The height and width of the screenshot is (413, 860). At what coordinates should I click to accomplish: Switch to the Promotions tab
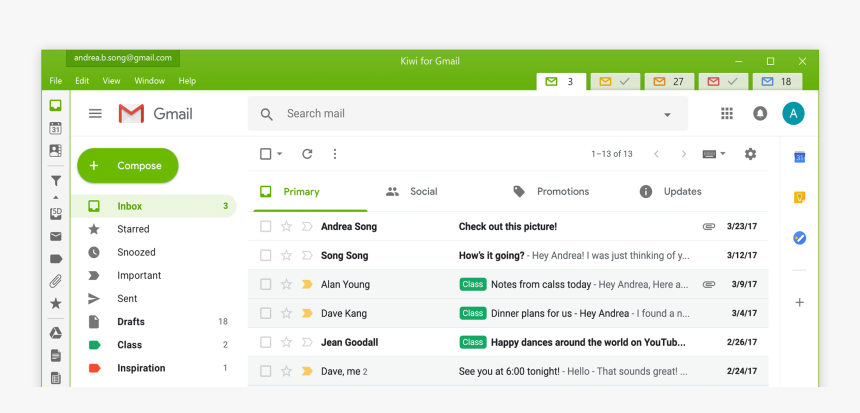tap(551, 191)
